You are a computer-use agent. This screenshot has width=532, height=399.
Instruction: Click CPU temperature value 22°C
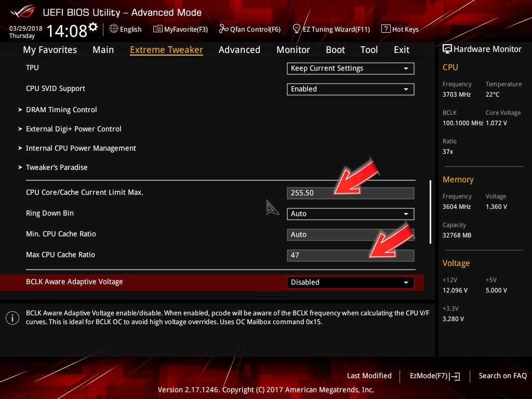[493, 95]
